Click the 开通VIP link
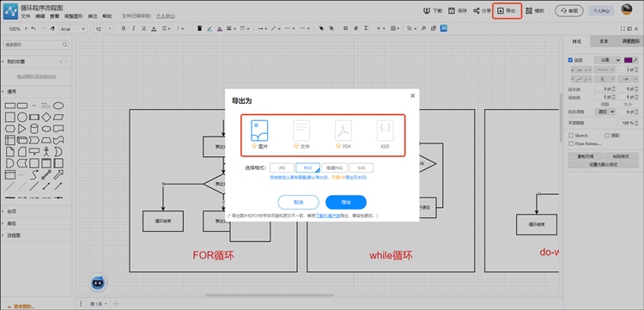Screen dimensions: 644x310 [x=339, y=178]
